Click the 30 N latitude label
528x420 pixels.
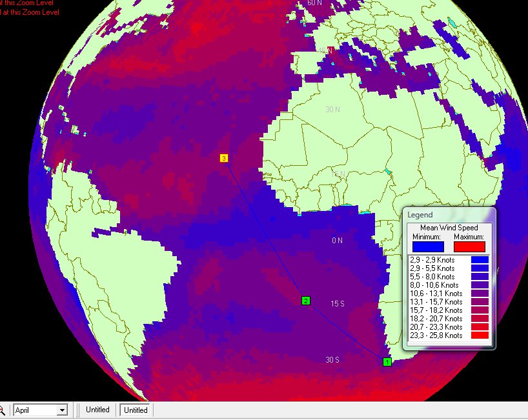click(x=332, y=110)
